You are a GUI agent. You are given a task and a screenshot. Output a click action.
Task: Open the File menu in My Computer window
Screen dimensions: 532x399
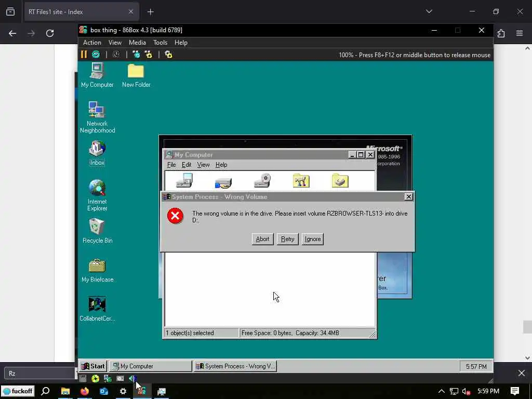click(171, 165)
